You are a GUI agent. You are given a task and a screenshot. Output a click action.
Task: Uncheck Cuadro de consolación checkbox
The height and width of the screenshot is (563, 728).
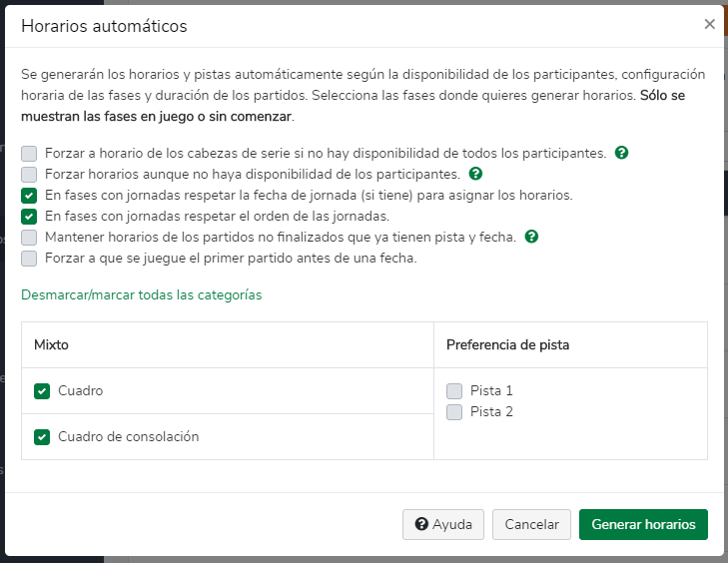click(x=42, y=437)
